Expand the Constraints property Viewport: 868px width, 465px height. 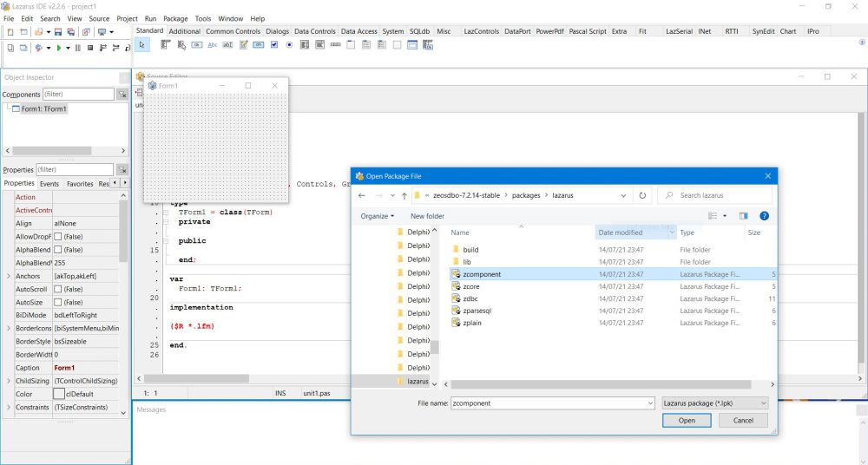[9, 407]
